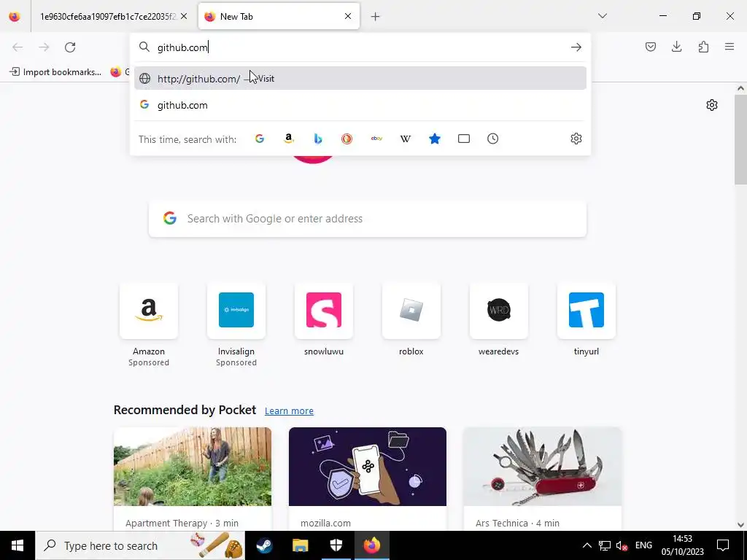Open the Firefox application menu (hamburger)
Viewport: 747px width, 560px height.
pos(729,47)
